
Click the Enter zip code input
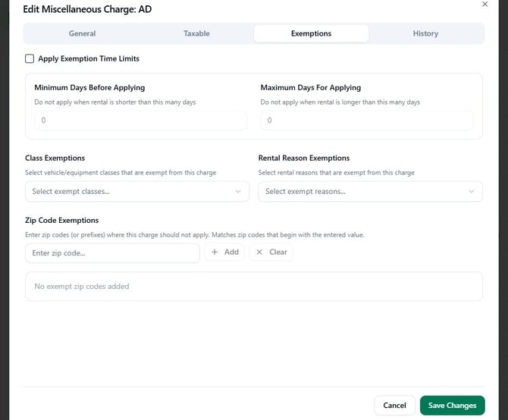click(112, 253)
